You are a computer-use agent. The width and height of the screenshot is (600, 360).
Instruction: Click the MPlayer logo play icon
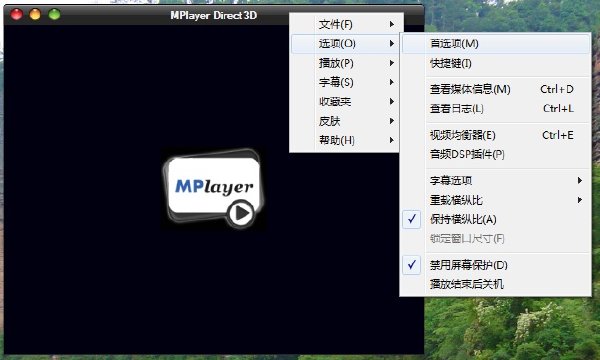click(241, 213)
